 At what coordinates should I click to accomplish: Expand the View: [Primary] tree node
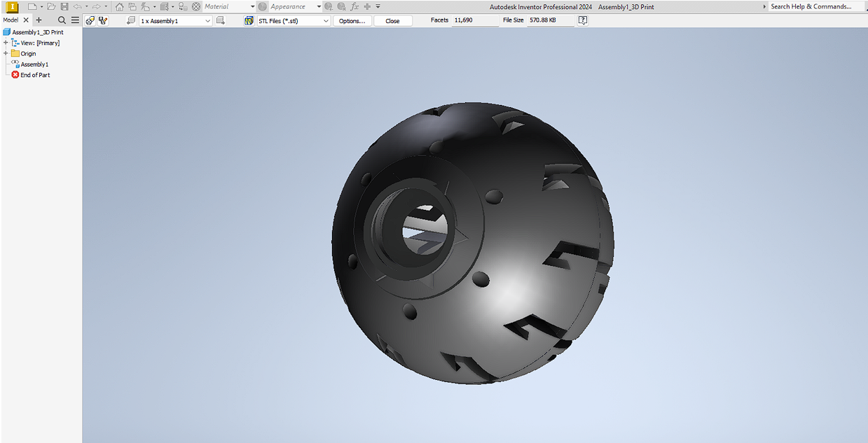coord(6,43)
